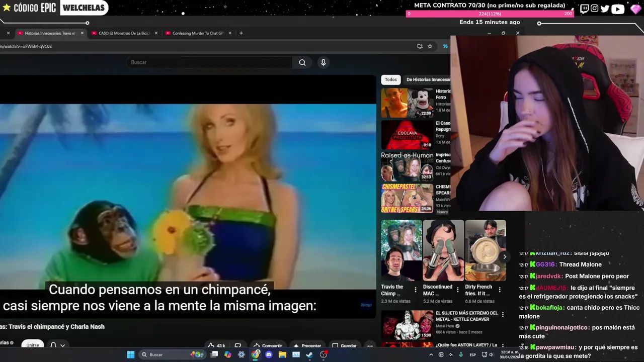Open the Windows Start menu
Viewport: 644px width, 362px height.
[131, 354]
